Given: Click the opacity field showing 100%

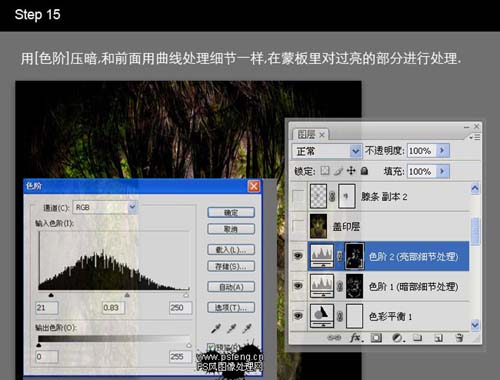Looking at the screenshot, I should [421, 151].
